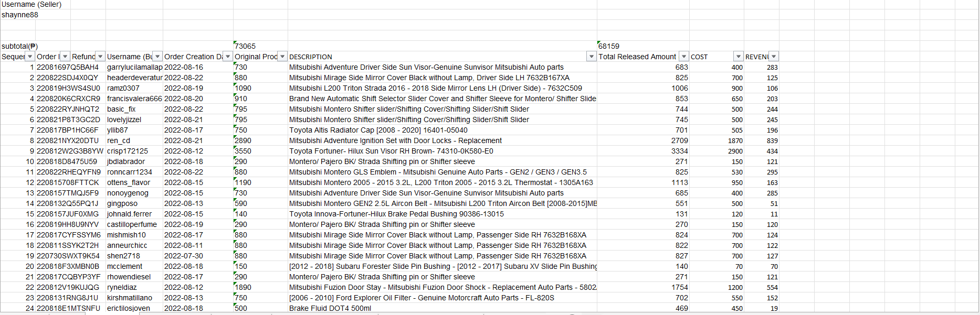Open the Total Released Amount filter dropdown
Screen dimensions: 980x315
(x=684, y=57)
